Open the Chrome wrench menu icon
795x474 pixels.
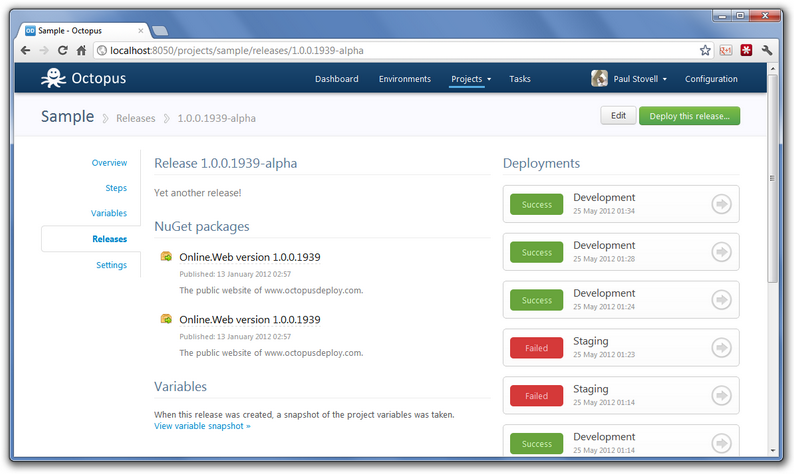767,50
